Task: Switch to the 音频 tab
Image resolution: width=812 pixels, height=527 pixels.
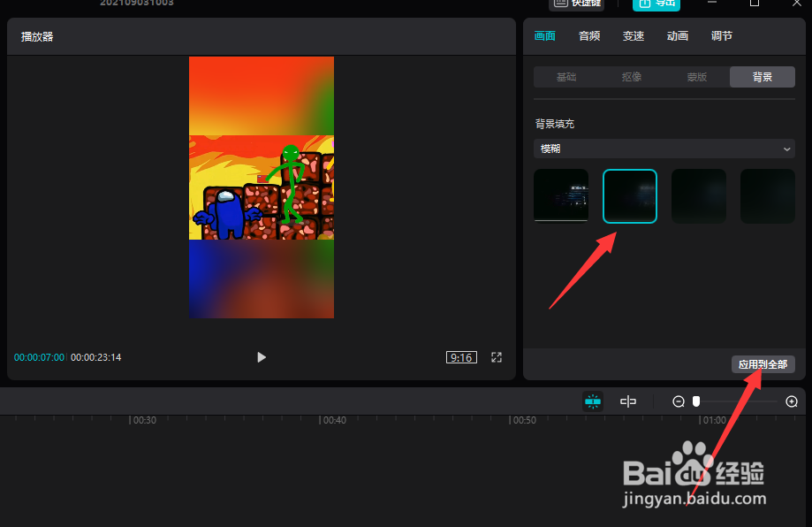Action: pos(589,35)
